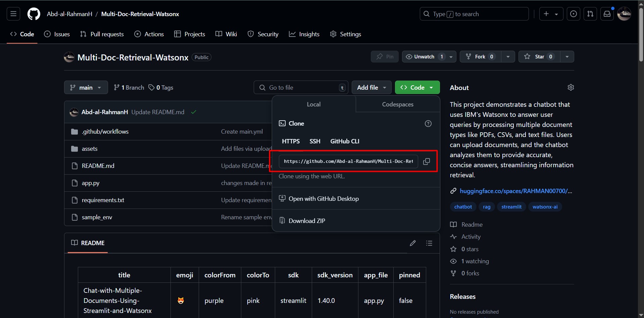Open the Wiki tab
The image size is (644, 318).
(x=226, y=34)
